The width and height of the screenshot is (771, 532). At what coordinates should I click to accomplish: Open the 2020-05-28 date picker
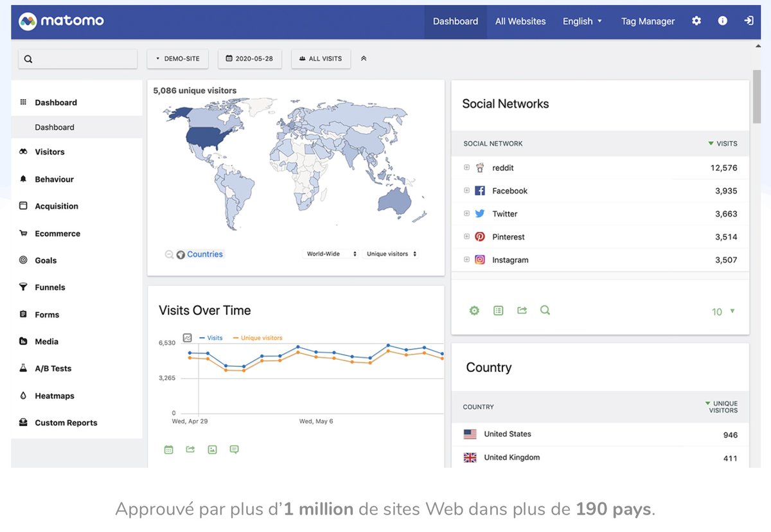(x=249, y=58)
